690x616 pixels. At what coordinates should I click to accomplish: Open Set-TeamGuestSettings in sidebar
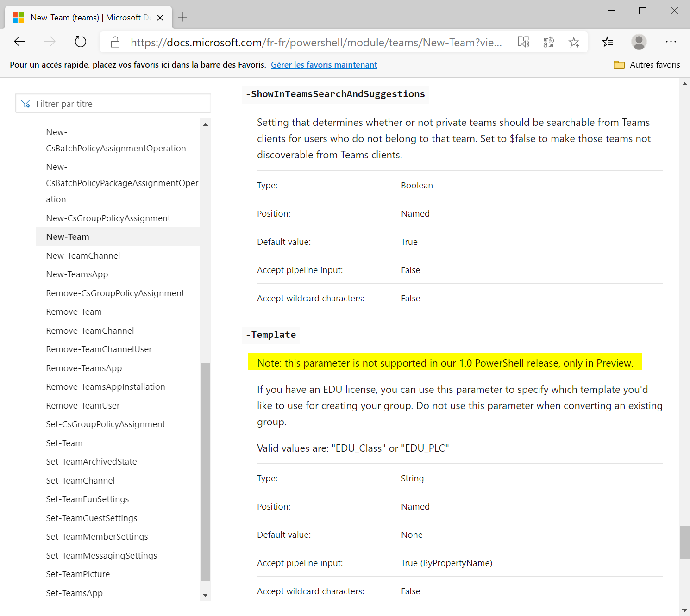[92, 518]
